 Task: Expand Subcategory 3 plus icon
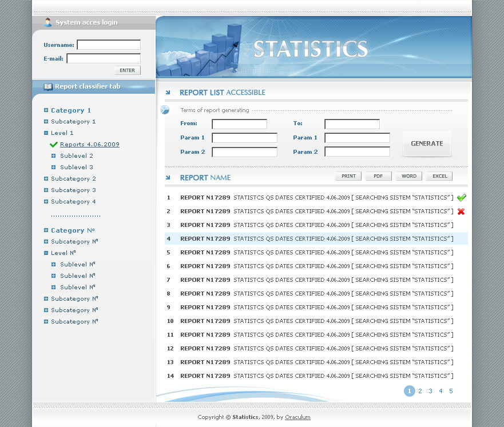[46, 190]
